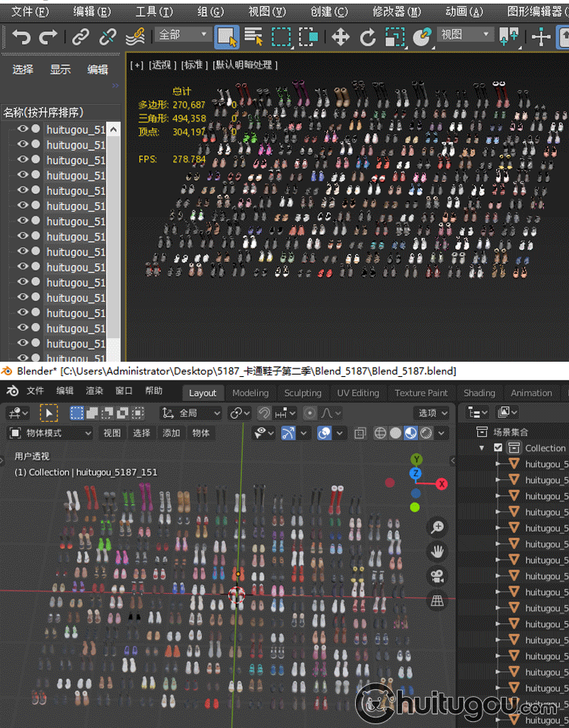Click 编辑 in the scene explorer panel
This screenshot has width=569, height=728.
pyautogui.click(x=98, y=70)
